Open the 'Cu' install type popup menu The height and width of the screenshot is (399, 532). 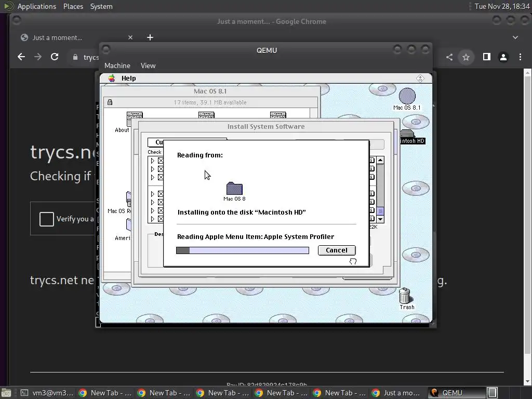pyautogui.click(x=156, y=142)
